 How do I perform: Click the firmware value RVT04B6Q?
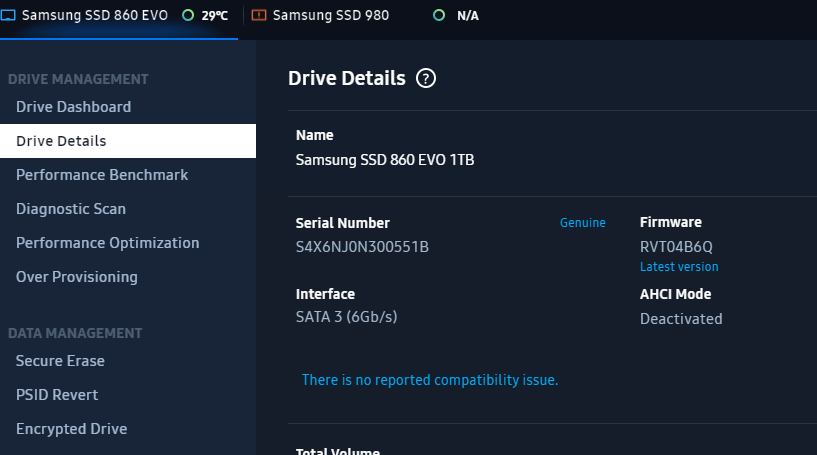pyautogui.click(x=676, y=247)
